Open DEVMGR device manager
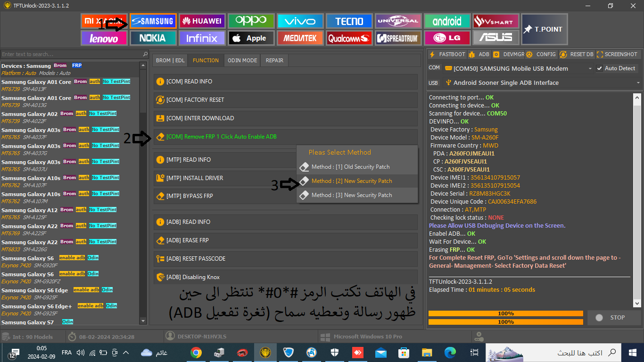Screen dimensions: 644x362 tap(509, 54)
